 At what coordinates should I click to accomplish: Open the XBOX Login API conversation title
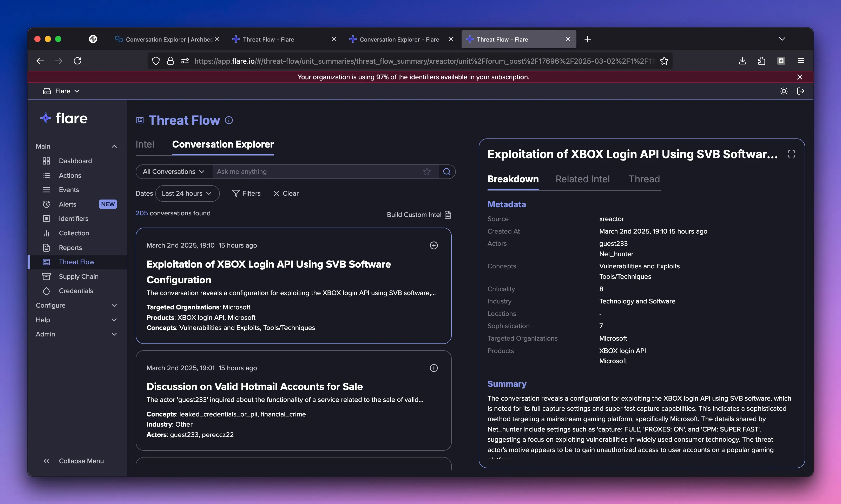click(269, 272)
